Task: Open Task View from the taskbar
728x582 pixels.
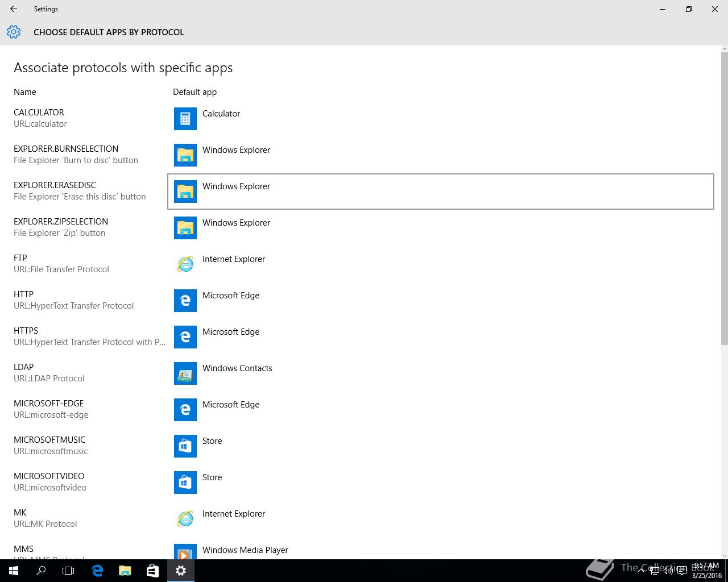Action: (x=68, y=571)
